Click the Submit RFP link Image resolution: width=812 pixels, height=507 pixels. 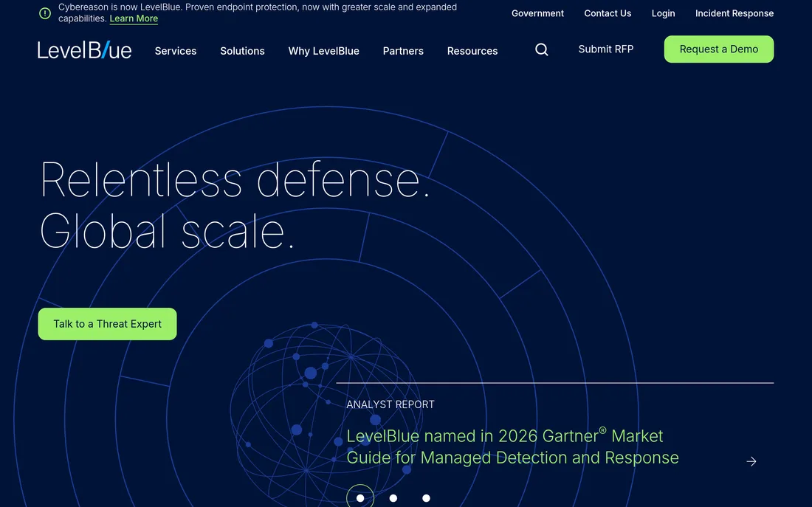[x=606, y=49]
